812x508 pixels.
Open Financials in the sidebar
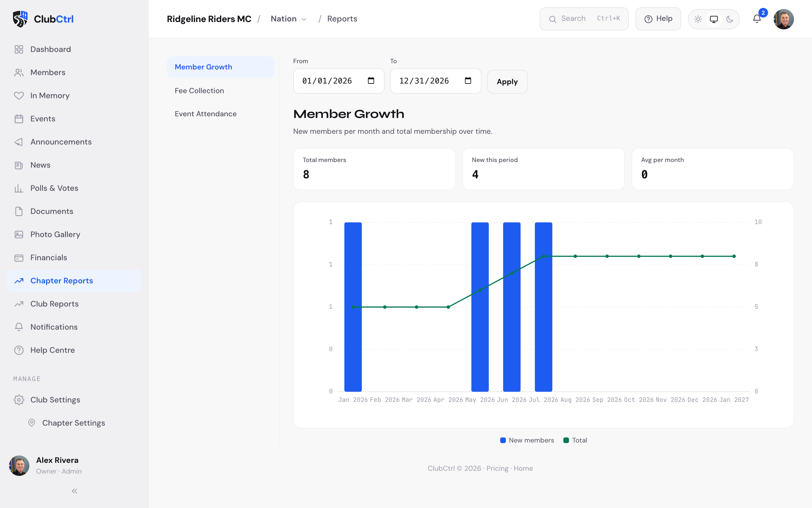(x=74, y=258)
